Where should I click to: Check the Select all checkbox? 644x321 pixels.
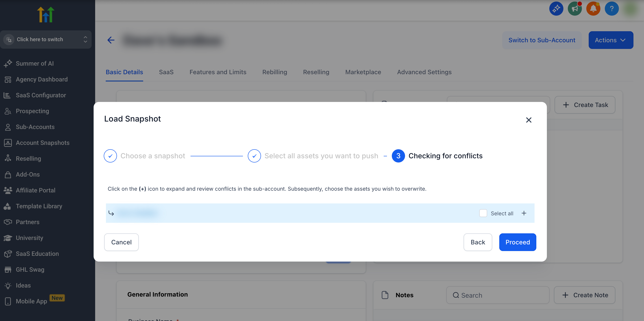[483, 213]
